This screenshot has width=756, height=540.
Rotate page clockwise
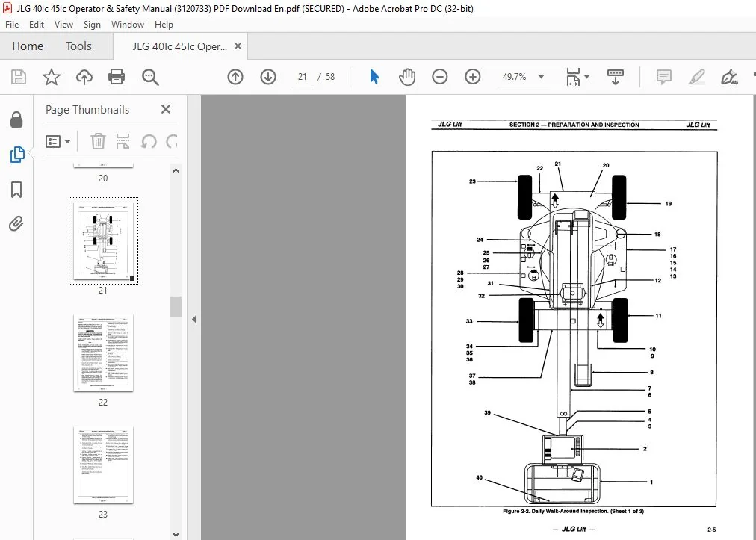pos(171,142)
